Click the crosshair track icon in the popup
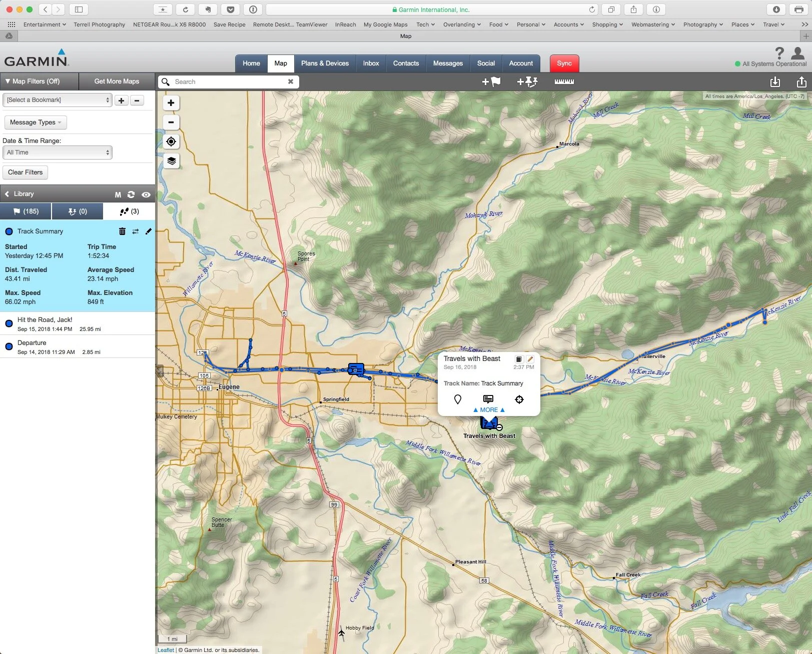This screenshot has height=654, width=812. (519, 399)
